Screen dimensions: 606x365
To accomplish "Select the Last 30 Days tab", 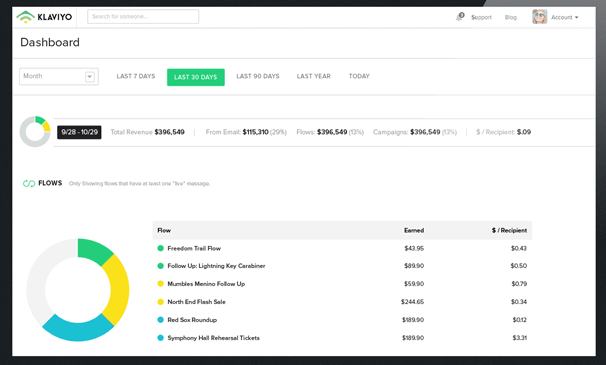I will (x=196, y=77).
